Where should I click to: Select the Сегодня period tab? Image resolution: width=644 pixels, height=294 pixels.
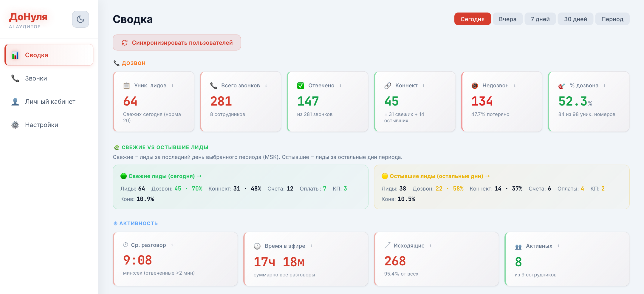coord(473,19)
